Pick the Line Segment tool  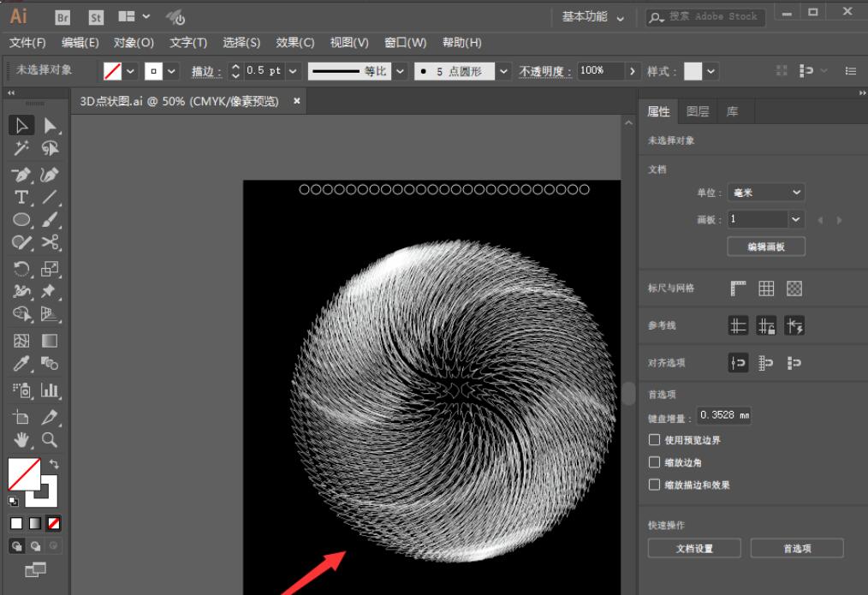click(50, 197)
